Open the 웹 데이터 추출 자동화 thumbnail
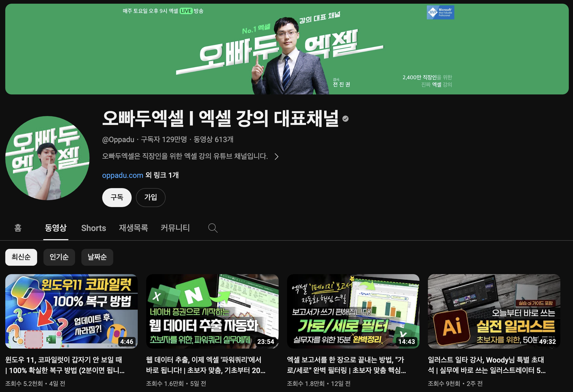Viewport: 573px width, 392px height. coord(212,311)
